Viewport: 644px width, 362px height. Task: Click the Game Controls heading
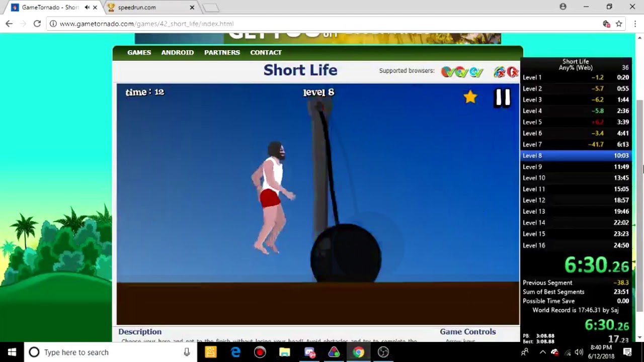click(x=468, y=331)
